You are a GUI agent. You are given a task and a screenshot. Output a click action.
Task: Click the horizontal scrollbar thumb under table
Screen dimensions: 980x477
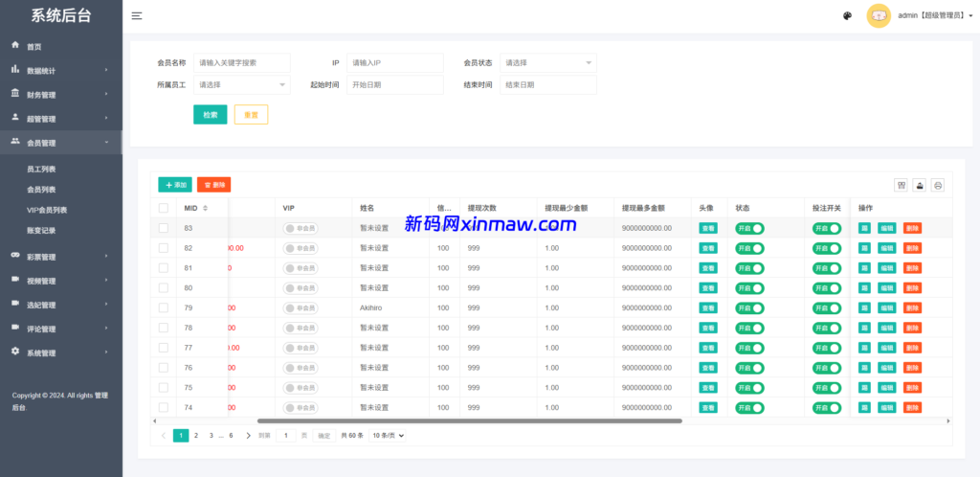click(x=469, y=421)
